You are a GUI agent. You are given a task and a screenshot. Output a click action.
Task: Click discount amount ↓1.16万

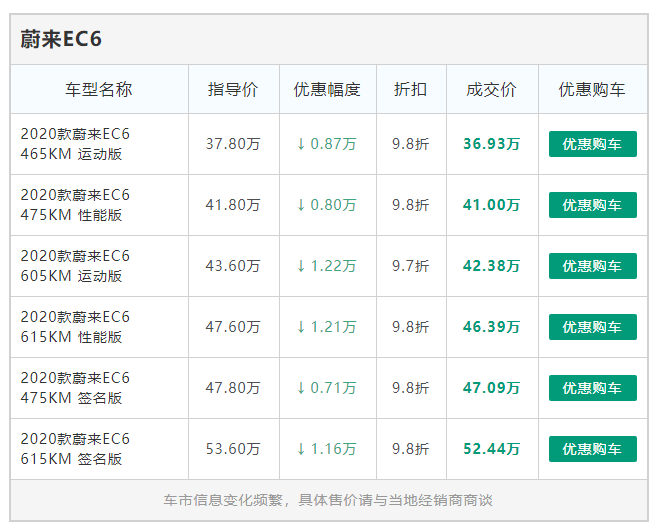pyautogui.click(x=327, y=449)
